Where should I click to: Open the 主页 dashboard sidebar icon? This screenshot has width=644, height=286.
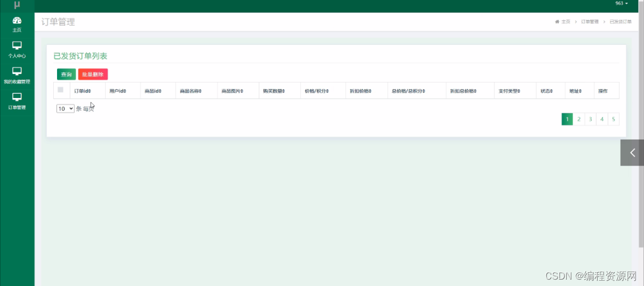pyautogui.click(x=17, y=20)
